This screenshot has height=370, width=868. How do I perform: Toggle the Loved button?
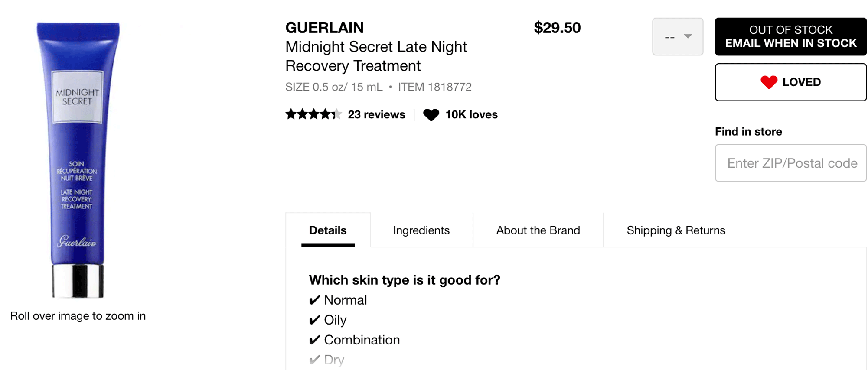(790, 82)
